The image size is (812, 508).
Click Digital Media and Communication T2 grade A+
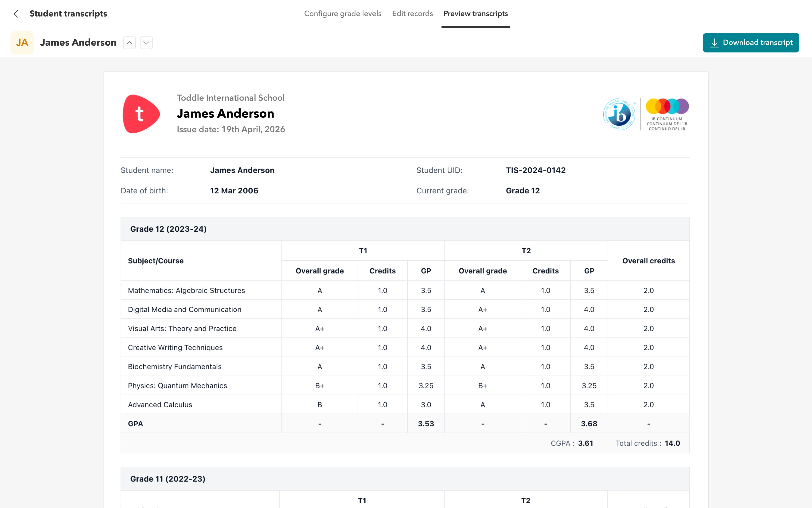tap(483, 310)
